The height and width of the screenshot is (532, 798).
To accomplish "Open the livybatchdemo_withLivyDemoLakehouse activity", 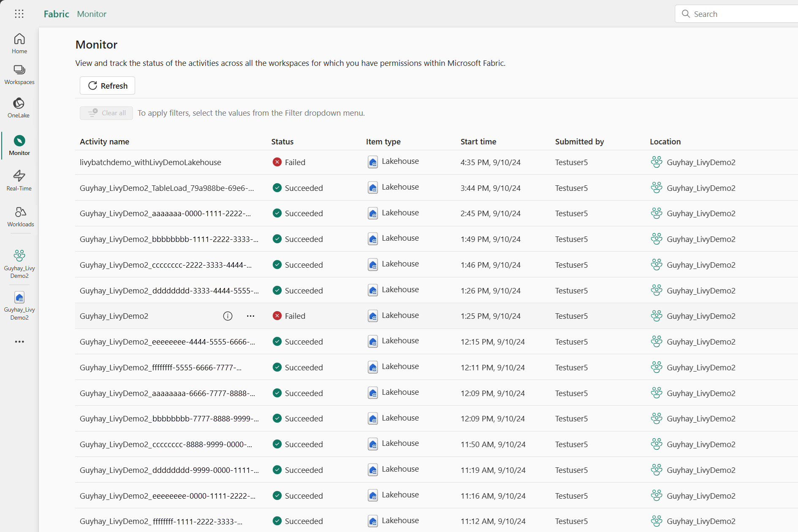I will (x=150, y=163).
